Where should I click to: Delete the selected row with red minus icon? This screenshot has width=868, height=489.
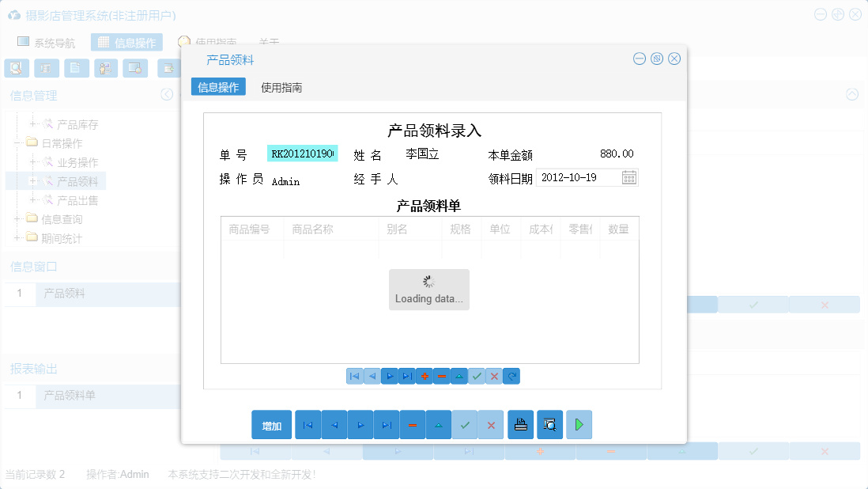pyautogui.click(x=441, y=376)
